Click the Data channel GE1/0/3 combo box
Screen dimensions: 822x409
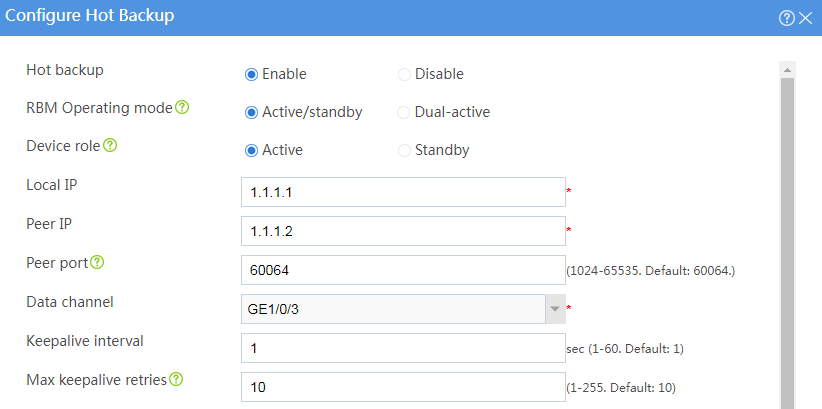tap(403, 309)
